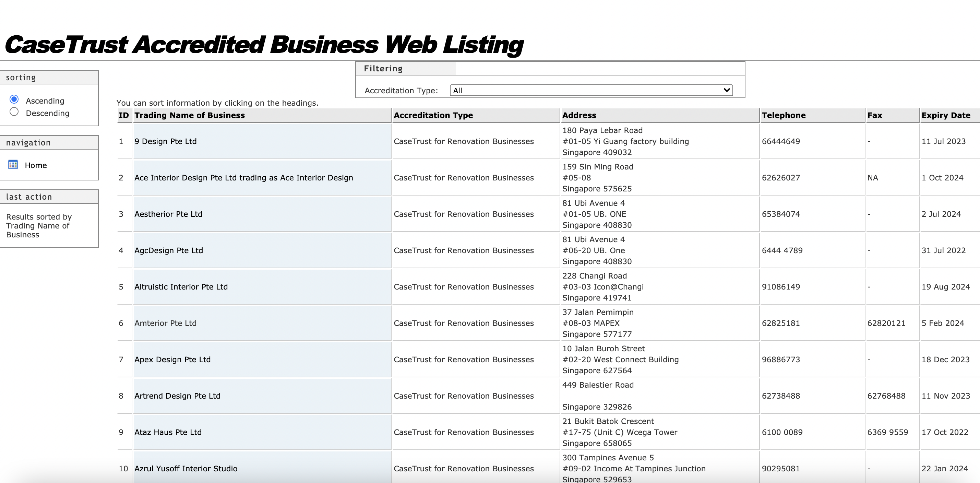This screenshot has height=483, width=980.
Task: Sort by the Fax column heading
Action: click(x=875, y=115)
